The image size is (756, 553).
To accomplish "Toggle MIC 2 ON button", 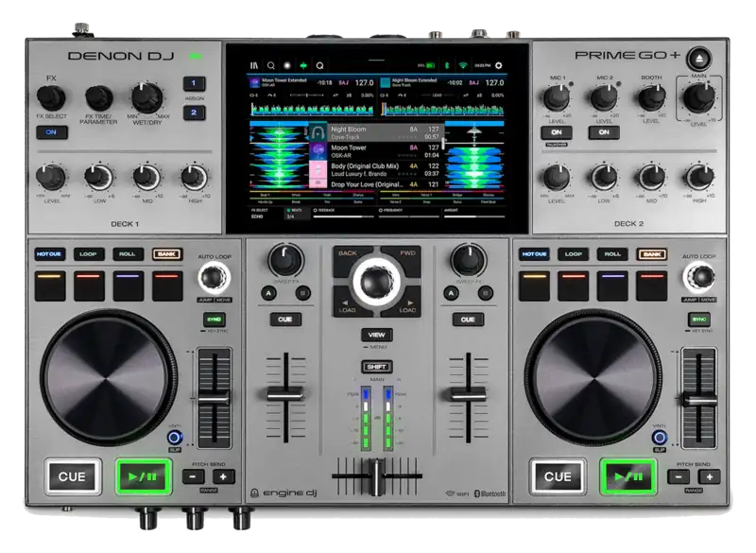I will tap(604, 132).
